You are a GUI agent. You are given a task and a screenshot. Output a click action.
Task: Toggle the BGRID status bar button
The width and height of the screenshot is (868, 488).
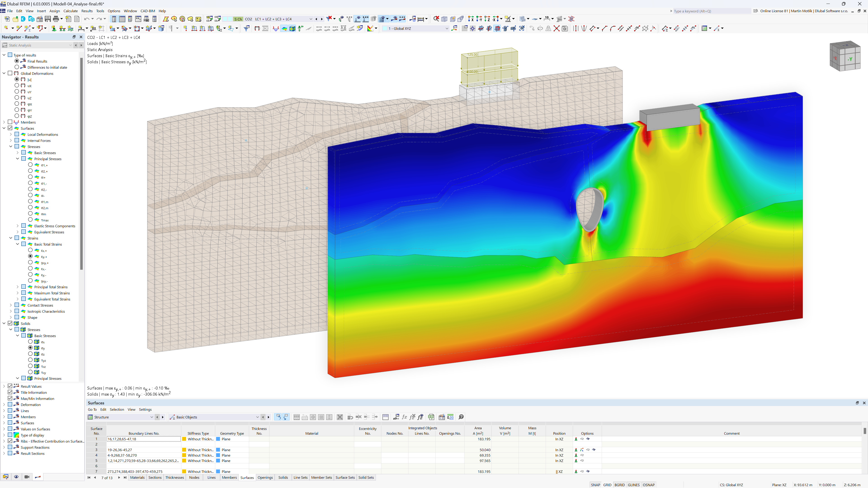click(x=620, y=484)
